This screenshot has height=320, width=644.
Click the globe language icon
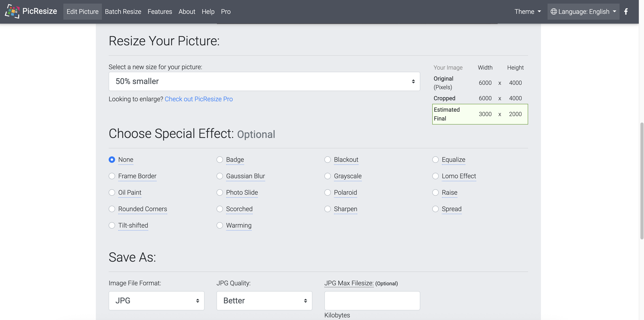(553, 11)
